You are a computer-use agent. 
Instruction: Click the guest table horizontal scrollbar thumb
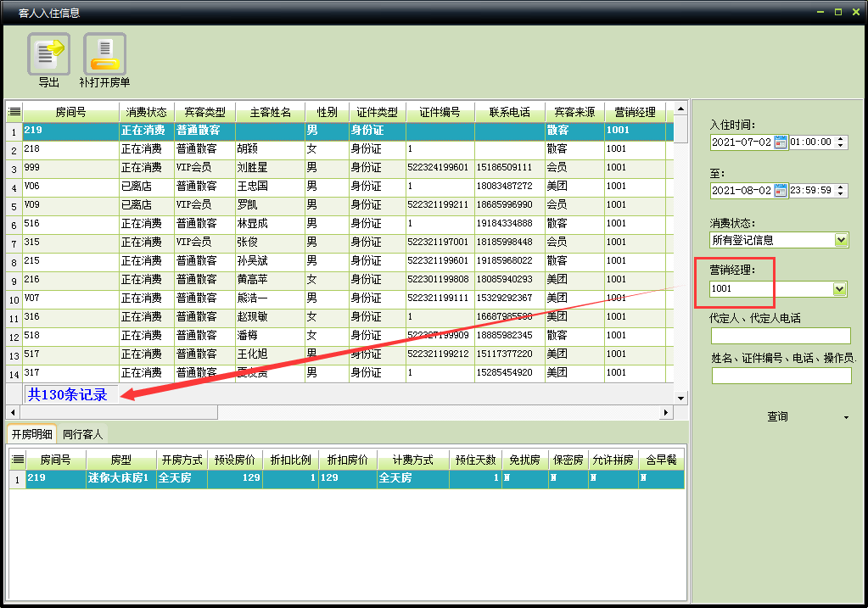point(119,412)
